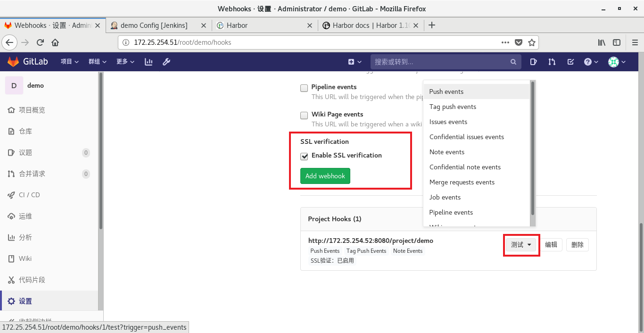Open 议题 in the sidebar
Screen dimensions: 644x333
click(x=25, y=152)
